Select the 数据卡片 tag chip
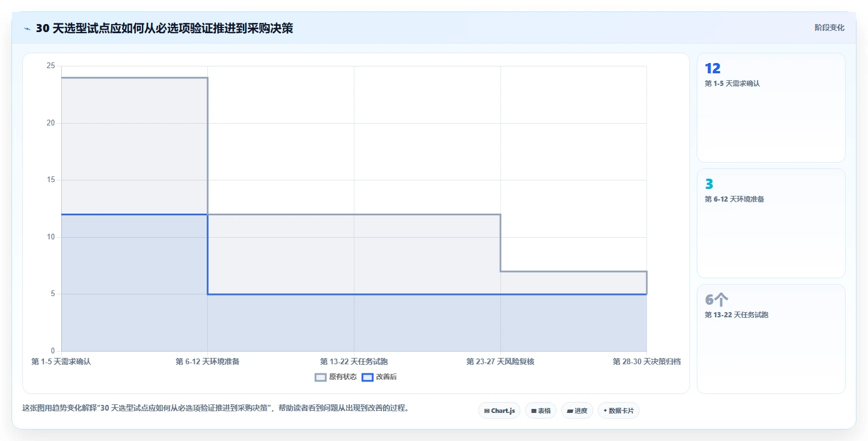Viewport: 868px width, 441px height. pos(618,411)
